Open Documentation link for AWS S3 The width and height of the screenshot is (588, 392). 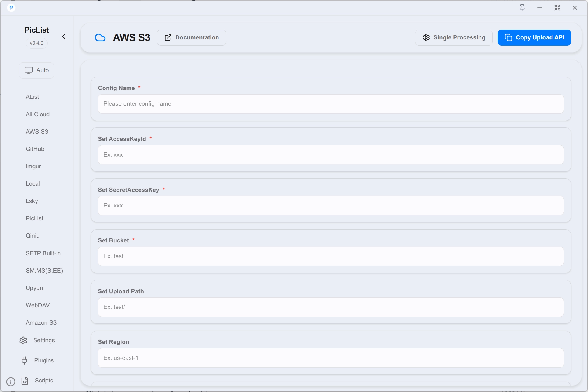192,38
